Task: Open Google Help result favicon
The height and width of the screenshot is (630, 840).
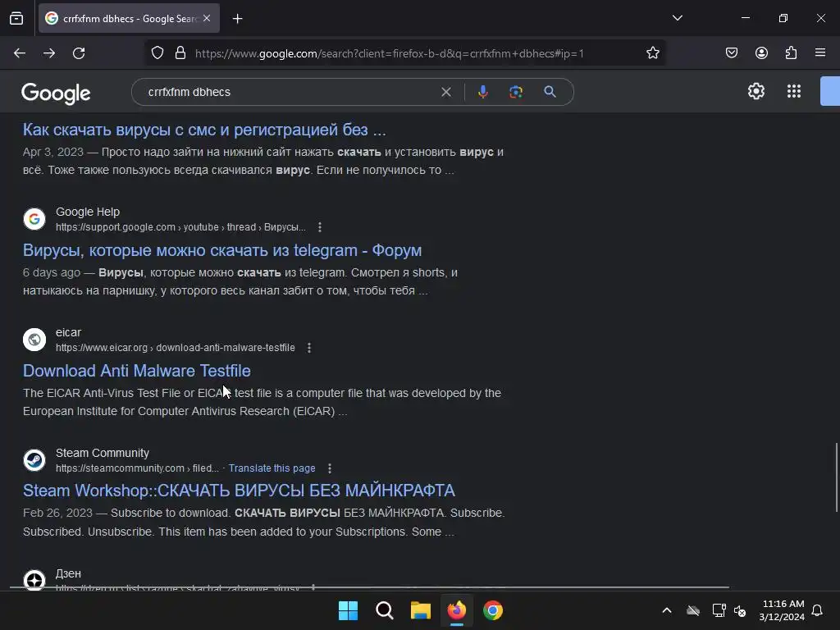Action: pyautogui.click(x=34, y=219)
